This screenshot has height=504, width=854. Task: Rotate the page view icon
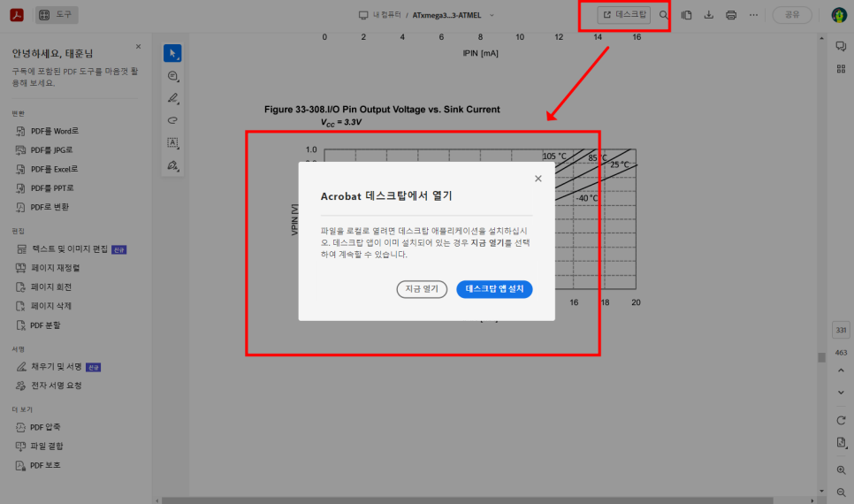click(x=841, y=421)
